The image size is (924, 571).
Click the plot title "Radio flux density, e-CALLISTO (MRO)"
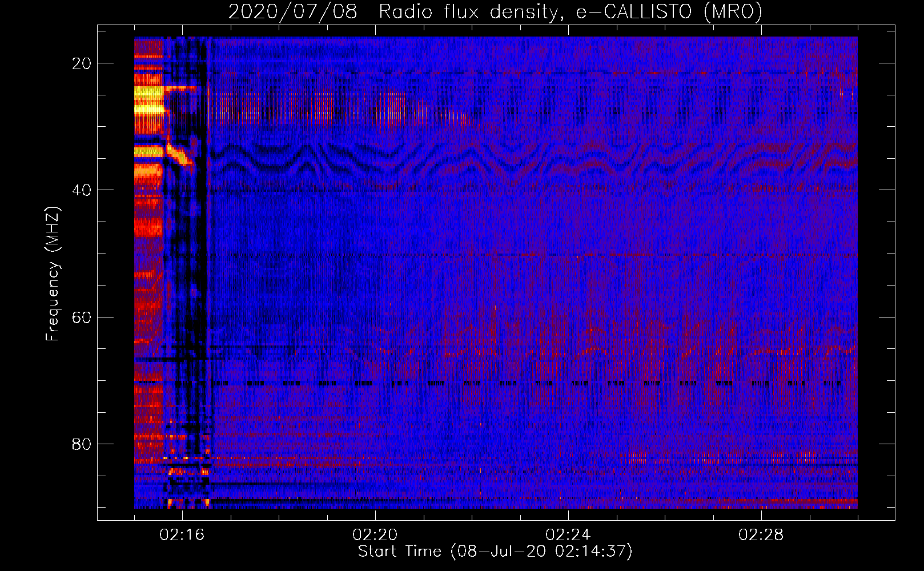click(x=571, y=11)
